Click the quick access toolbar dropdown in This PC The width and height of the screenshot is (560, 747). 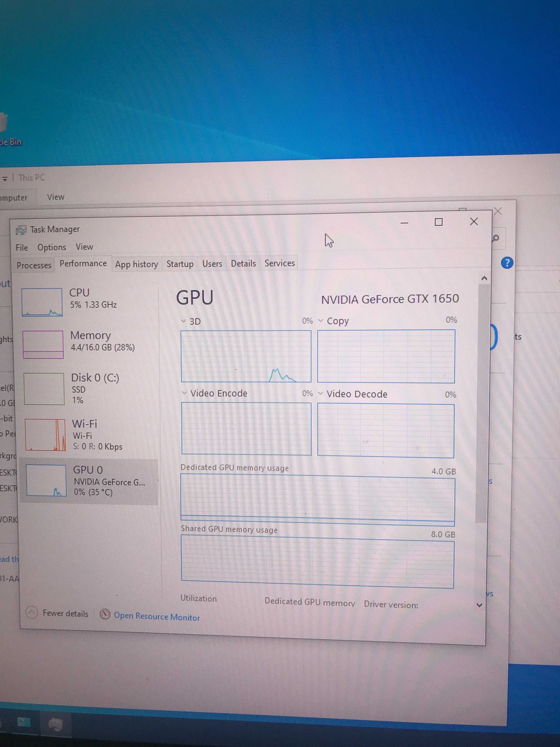pyautogui.click(x=5, y=179)
